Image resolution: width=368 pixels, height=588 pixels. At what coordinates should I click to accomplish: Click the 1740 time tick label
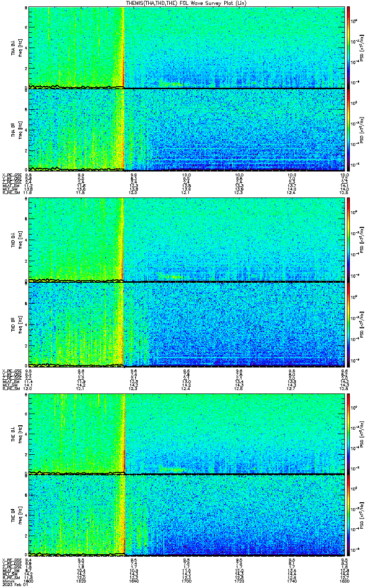point(291,582)
